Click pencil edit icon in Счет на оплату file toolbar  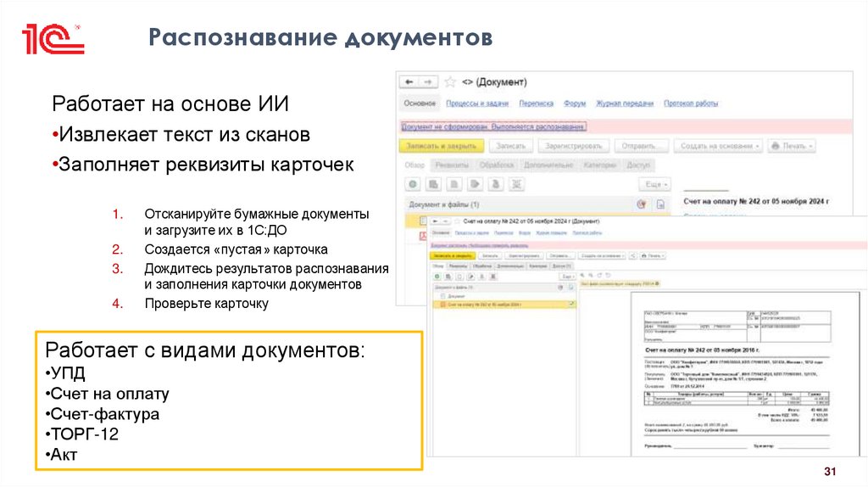tap(470, 277)
